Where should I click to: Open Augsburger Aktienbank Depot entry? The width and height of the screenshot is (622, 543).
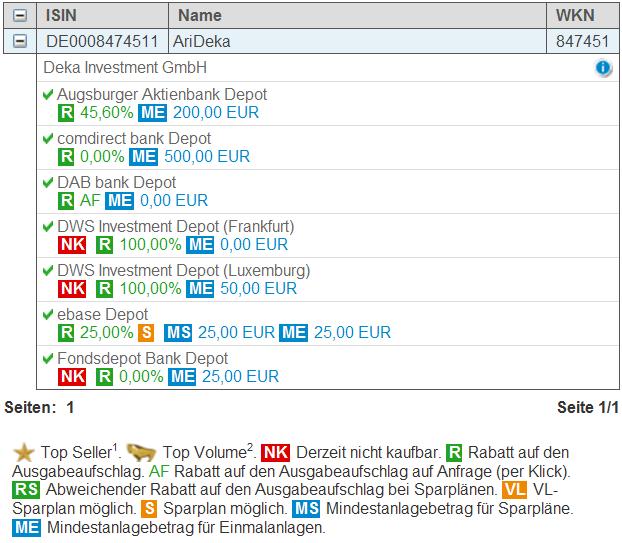point(162,95)
